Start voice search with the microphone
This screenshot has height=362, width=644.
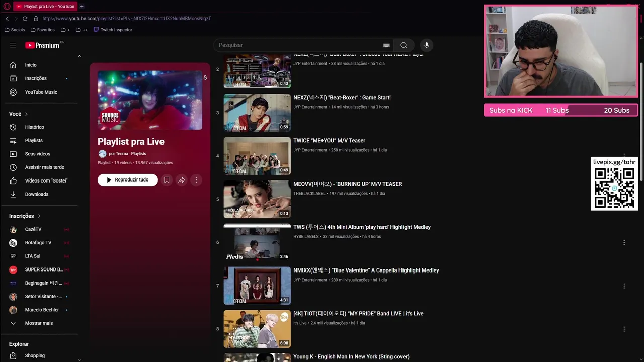[427, 45]
